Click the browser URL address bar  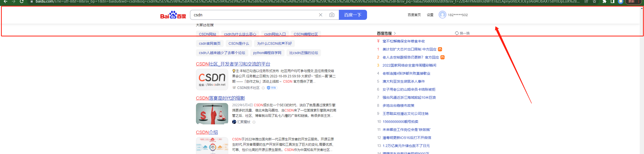pos(307,2)
